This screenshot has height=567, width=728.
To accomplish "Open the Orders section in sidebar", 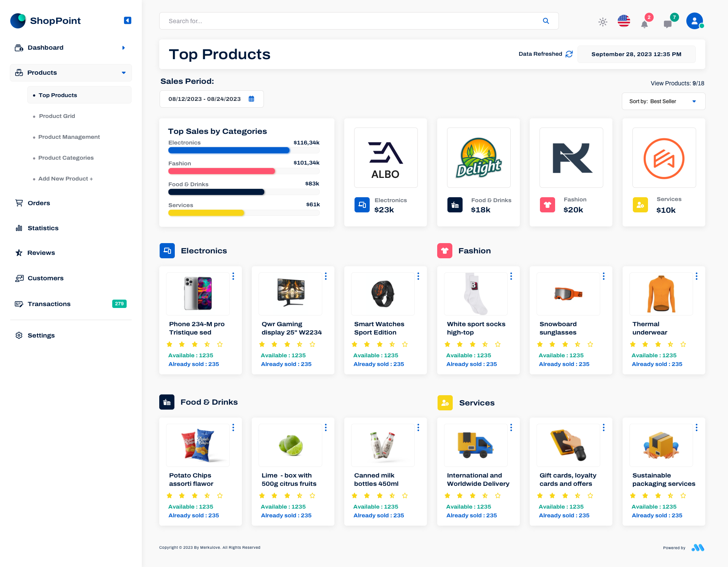I will [x=39, y=203].
